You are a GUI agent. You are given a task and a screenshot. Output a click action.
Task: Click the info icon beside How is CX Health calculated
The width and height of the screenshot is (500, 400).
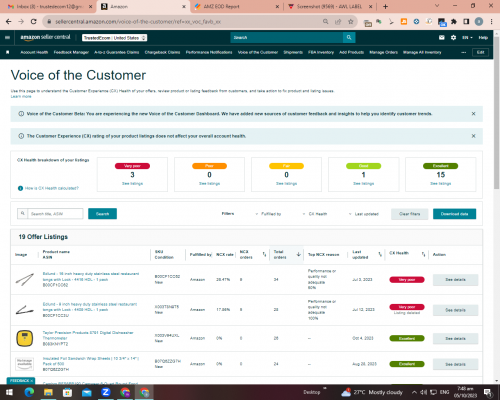[x=20, y=188]
